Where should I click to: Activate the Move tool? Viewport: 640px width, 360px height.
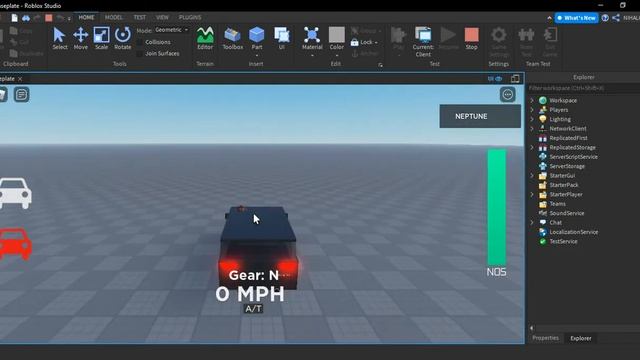(x=80, y=38)
